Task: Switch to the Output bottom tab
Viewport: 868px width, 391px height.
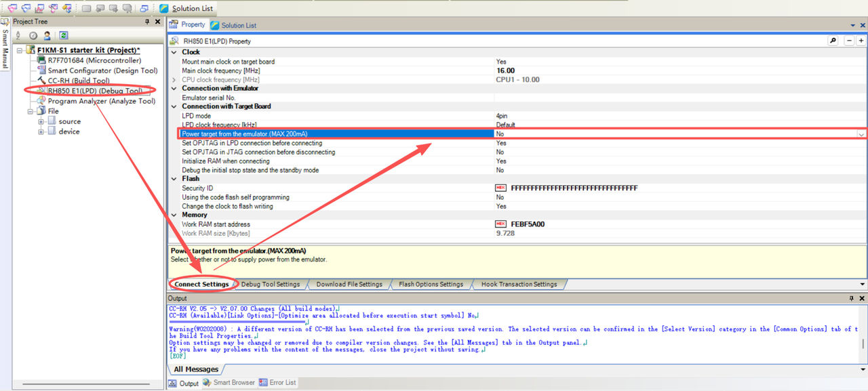Action: (184, 383)
